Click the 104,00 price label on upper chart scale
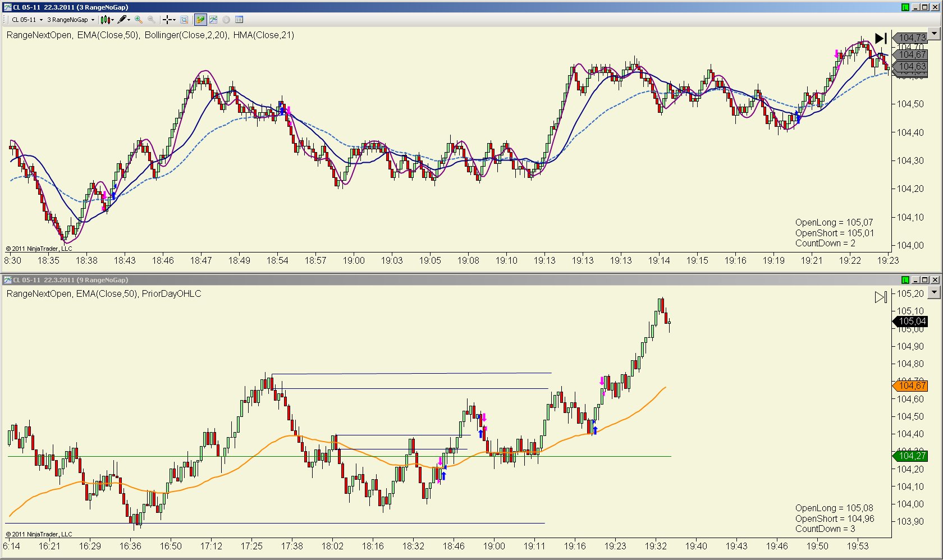This screenshot has height=560, width=943. pyautogui.click(x=910, y=245)
